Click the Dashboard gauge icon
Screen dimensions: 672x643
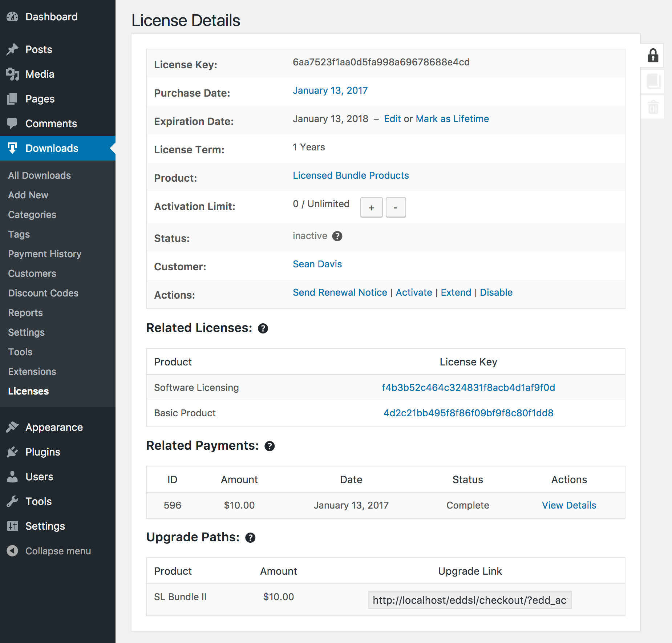[x=13, y=16]
